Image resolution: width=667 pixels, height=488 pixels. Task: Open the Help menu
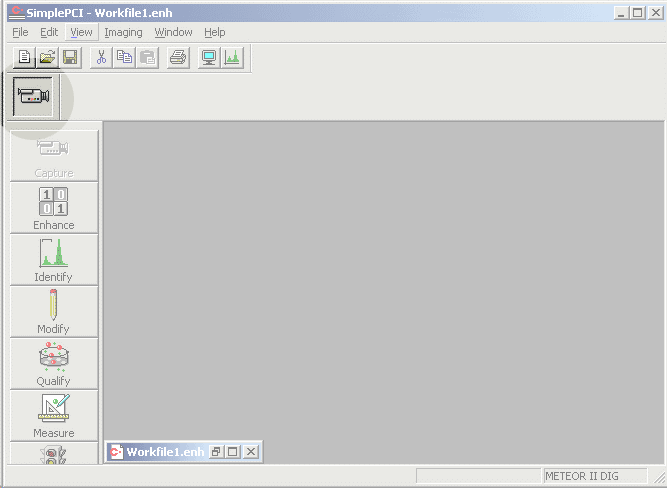tap(215, 32)
